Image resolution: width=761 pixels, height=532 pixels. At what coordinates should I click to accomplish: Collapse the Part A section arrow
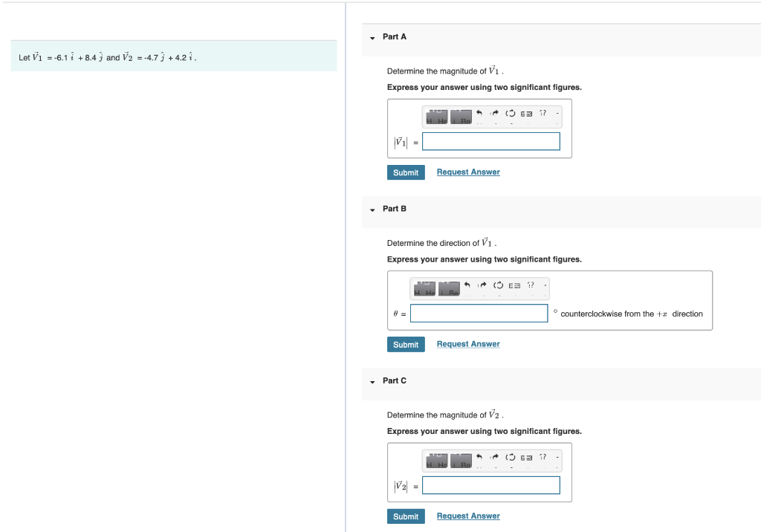[x=372, y=38]
